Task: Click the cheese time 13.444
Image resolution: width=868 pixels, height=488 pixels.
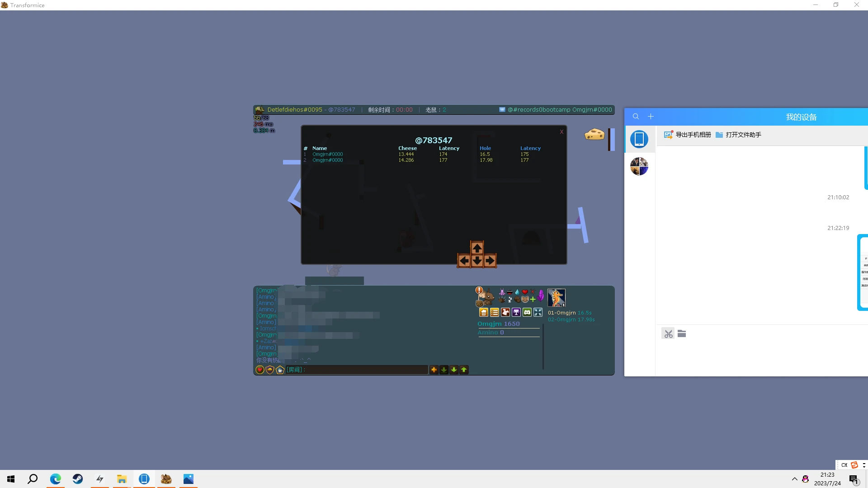Action: tap(406, 154)
